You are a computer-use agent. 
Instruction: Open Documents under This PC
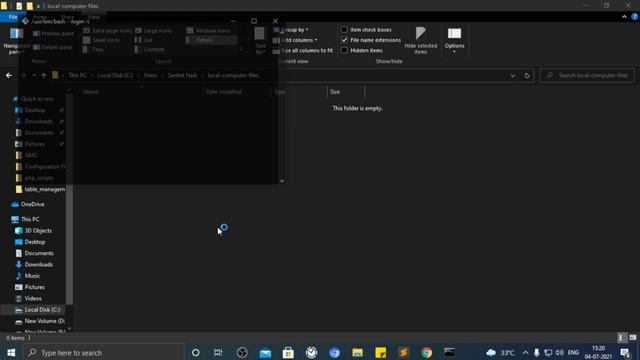tap(34, 253)
